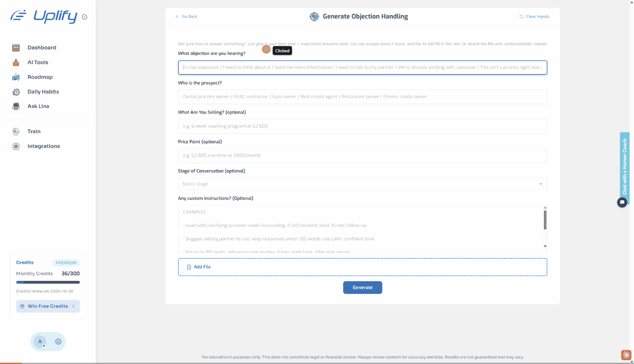The width and height of the screenshot is (634, 364).
Task: Click the Dashboard sidebar icon
Action: (x=16, y=48)
